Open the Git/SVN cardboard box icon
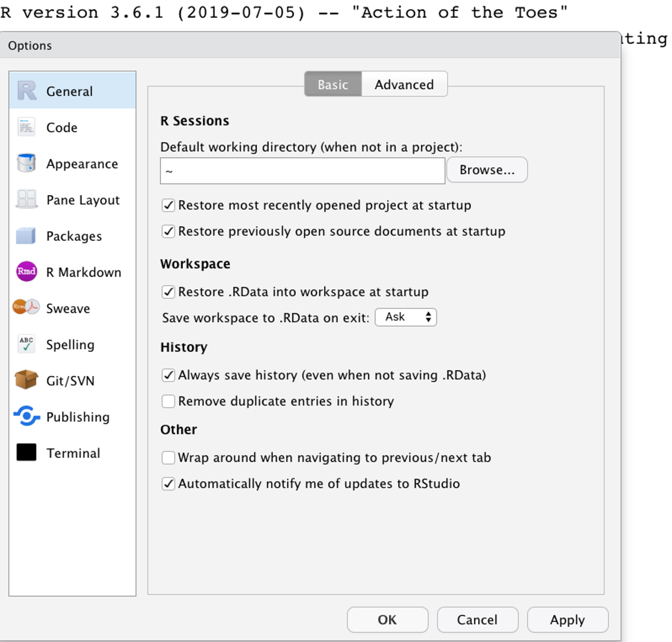Viewport: 672px width, 642px height. [x=26, y=379]
